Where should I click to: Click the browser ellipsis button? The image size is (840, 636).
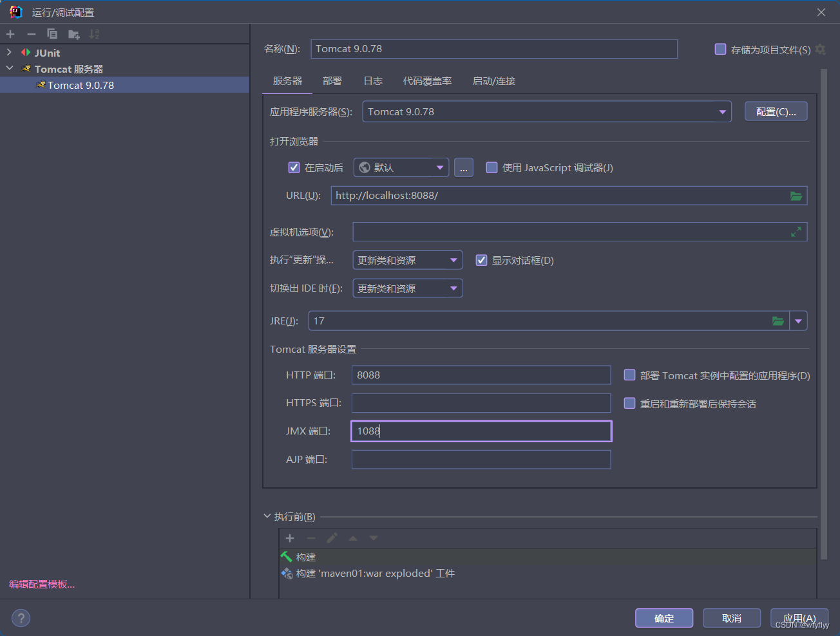pyautogui.click(x=464, y=167)
